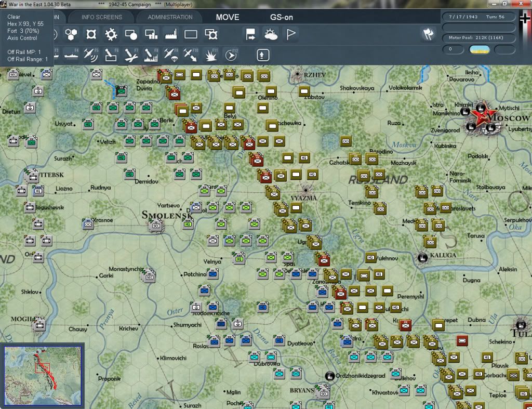Click the Off Rail Range: 1 text
This screenshot has width=532, height=409.
[x=28, y=59]
